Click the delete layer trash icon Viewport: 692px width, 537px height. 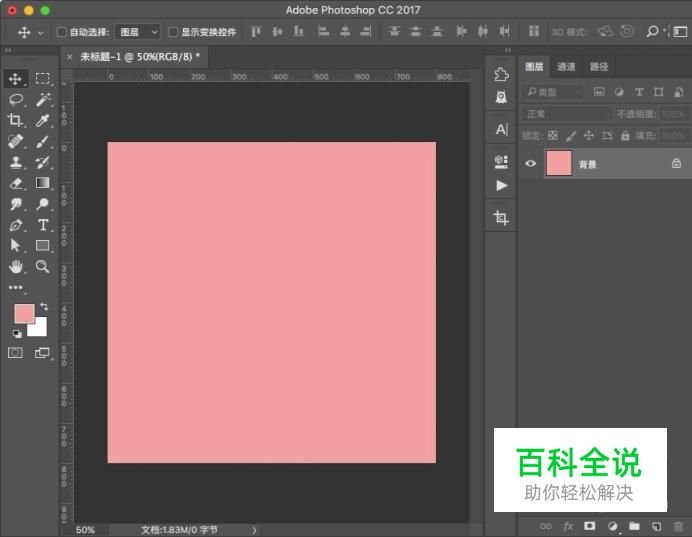point(679,526)
